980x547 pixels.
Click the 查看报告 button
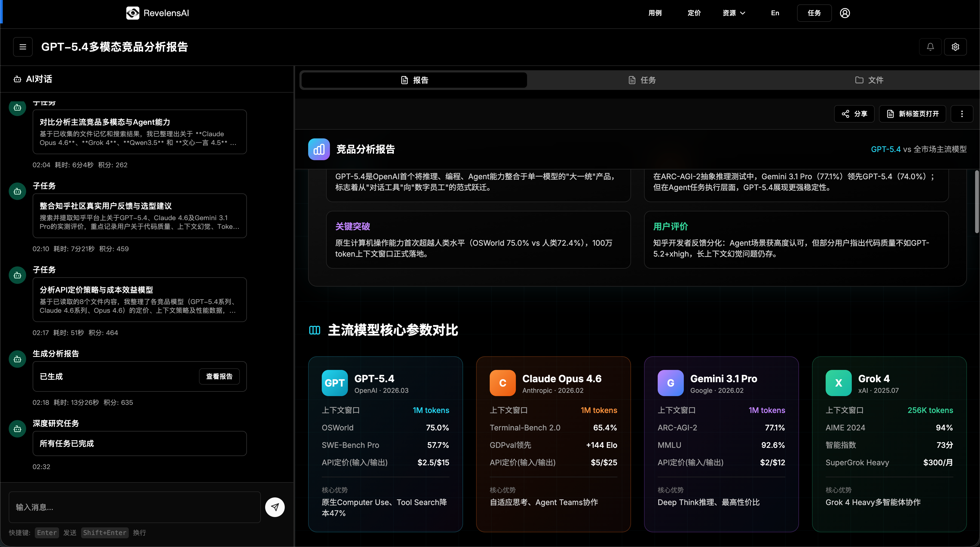coord(219,376)
